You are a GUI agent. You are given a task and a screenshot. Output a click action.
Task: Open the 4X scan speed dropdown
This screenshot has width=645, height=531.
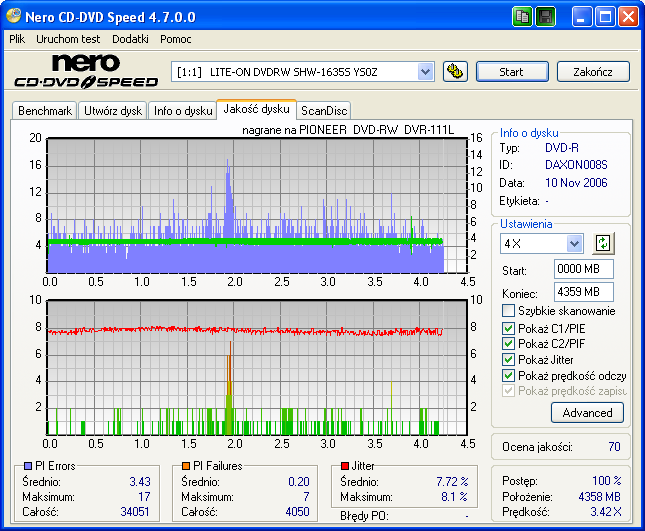574,243
